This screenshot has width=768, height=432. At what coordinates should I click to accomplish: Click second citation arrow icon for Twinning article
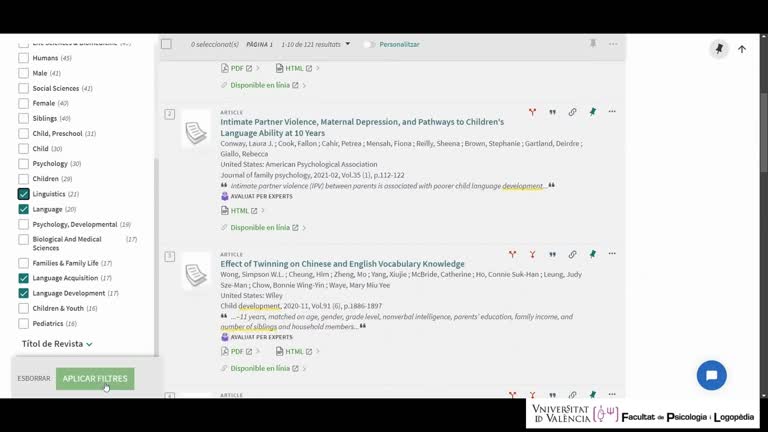pos(532,254)
